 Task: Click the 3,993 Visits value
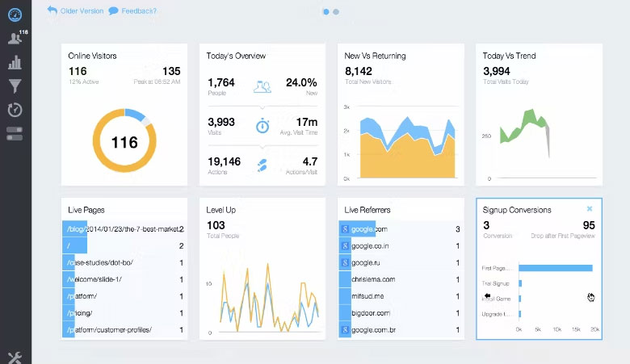click(221, 122)
